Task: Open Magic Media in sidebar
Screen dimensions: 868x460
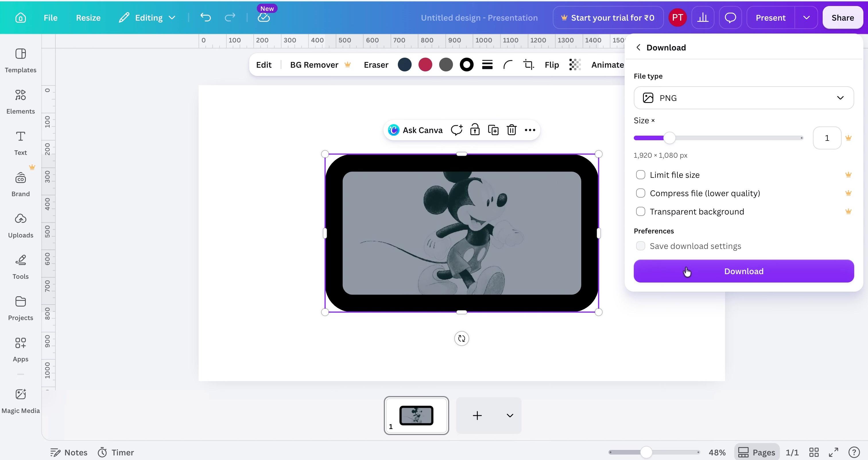Action: pos(21,401)
